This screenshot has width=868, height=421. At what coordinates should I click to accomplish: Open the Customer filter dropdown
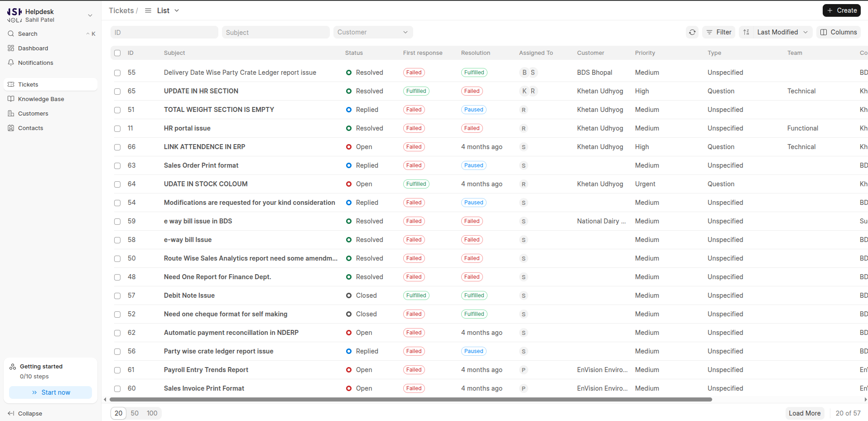(372, 32)
